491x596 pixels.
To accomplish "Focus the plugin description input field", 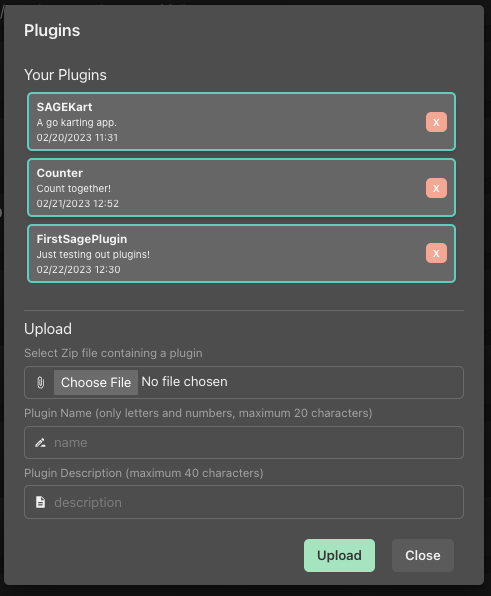I will 244,502.
